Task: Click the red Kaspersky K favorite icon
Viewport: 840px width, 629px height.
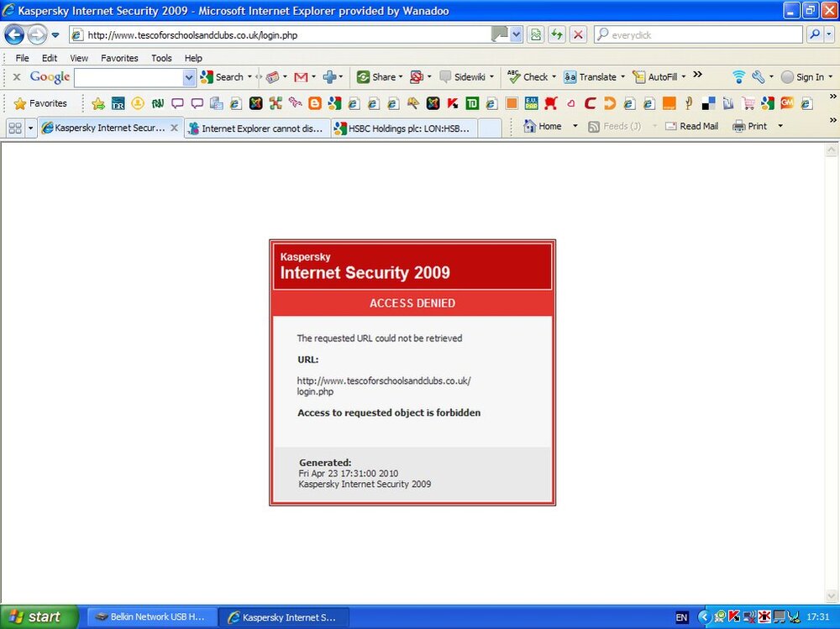Action: (453, 103)
